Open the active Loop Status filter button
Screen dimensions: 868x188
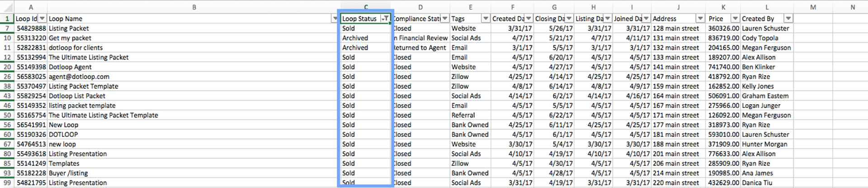(x=385, y=19)
